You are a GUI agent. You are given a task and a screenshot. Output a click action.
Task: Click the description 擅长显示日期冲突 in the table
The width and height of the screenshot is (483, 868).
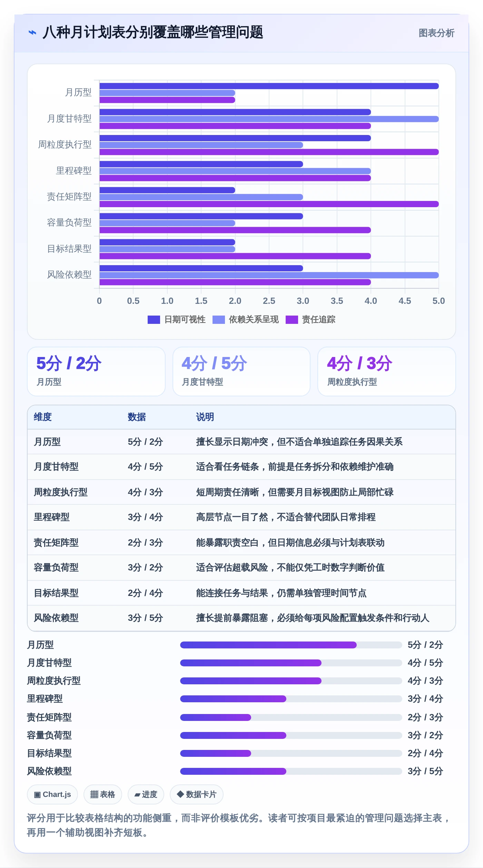[299, 442]
